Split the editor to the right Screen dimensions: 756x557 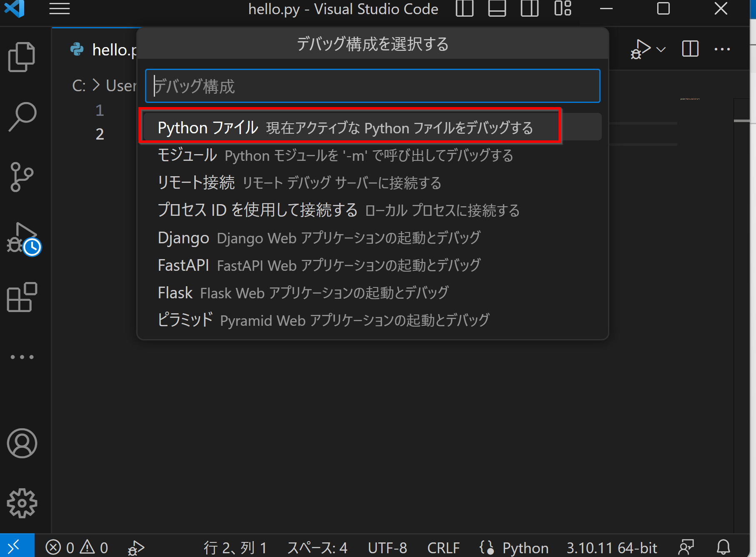[x=690, y=49]
